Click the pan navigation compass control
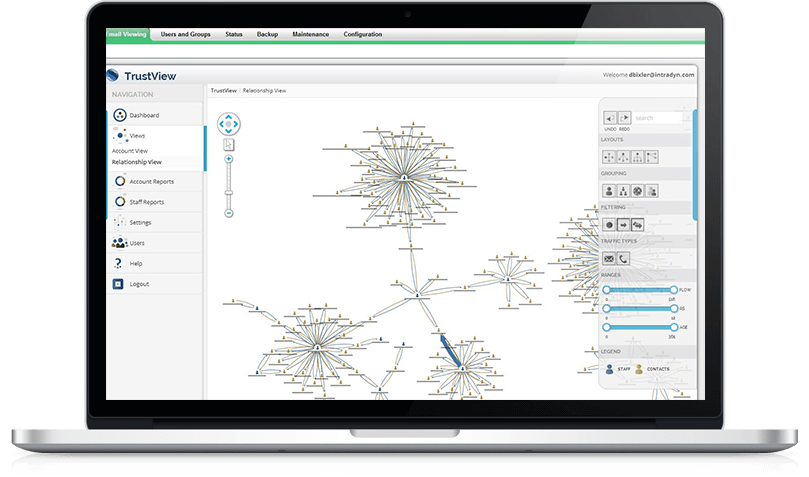 pyautogui.click(x=229, y=125)
